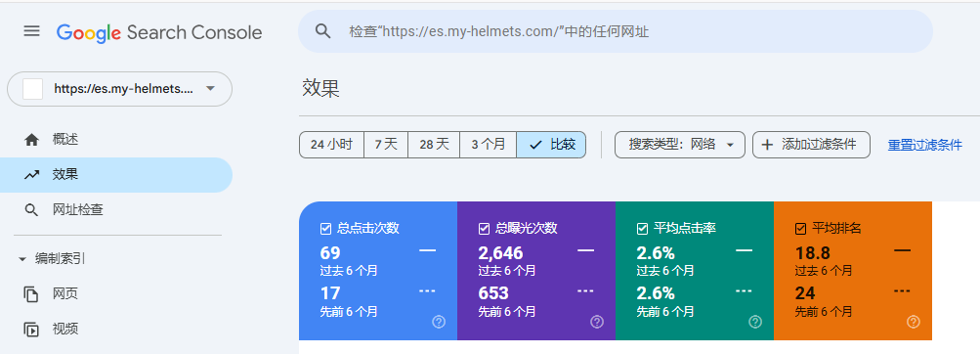Click the 概述 home icon
The width and height of the screenshot is (980, 354).
tap(31, 140)
